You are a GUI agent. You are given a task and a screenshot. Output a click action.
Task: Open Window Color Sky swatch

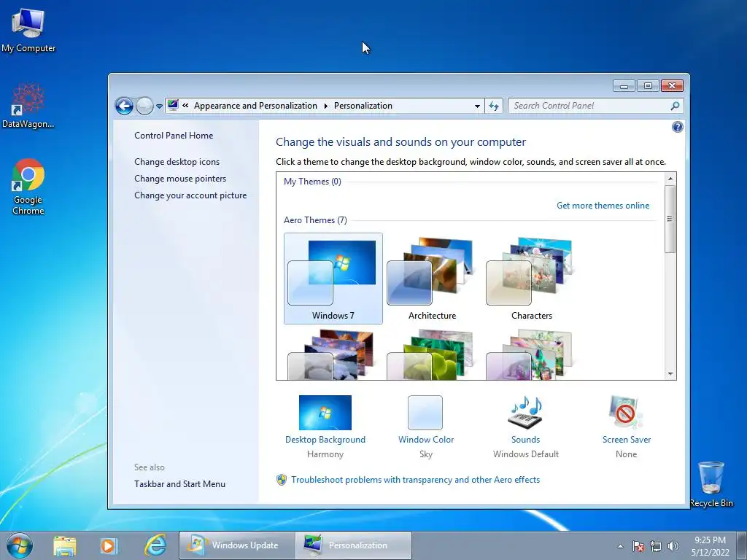click(x=425, y=413)
